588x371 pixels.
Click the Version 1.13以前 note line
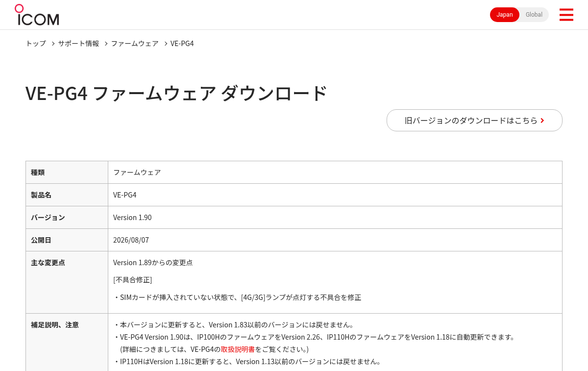tap(247, 362)
